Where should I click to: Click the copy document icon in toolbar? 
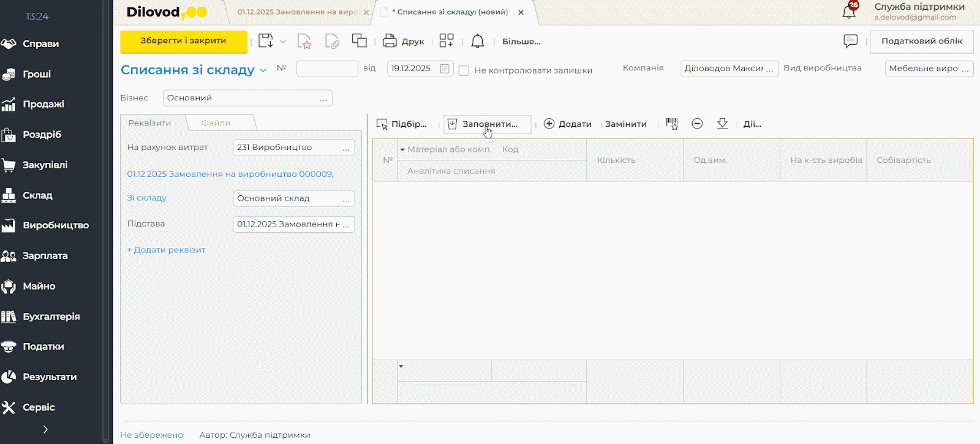(359, 41)
